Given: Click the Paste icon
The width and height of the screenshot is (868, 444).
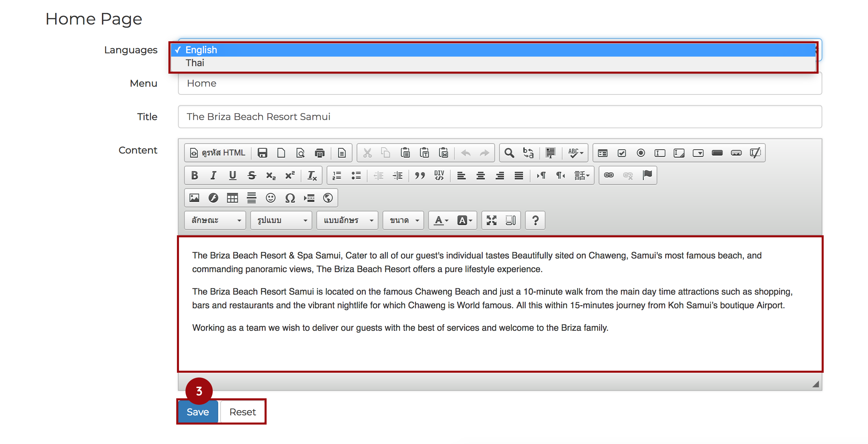Looking at the screenshot, I should 405,153.
